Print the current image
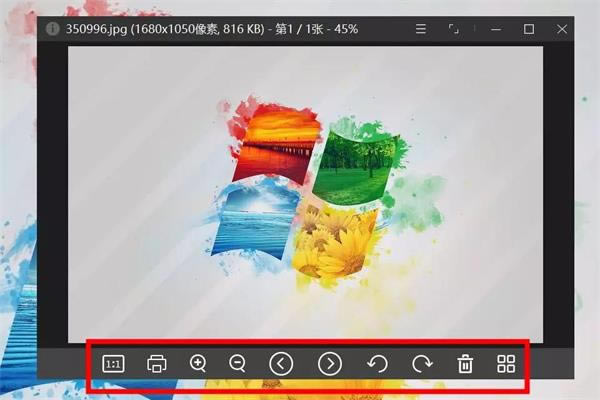The height and width of the screenshot is (400, 600). (157, 363)
